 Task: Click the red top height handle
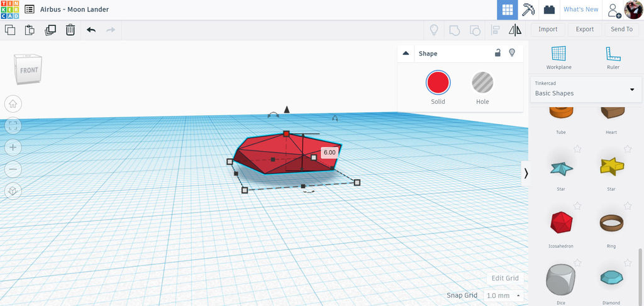click(x=286, y=133)
